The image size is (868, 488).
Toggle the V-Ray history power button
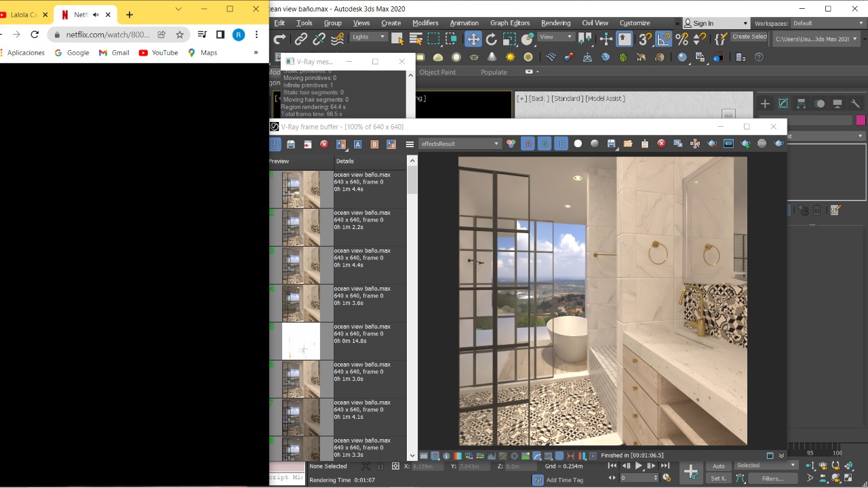point(275,144)
